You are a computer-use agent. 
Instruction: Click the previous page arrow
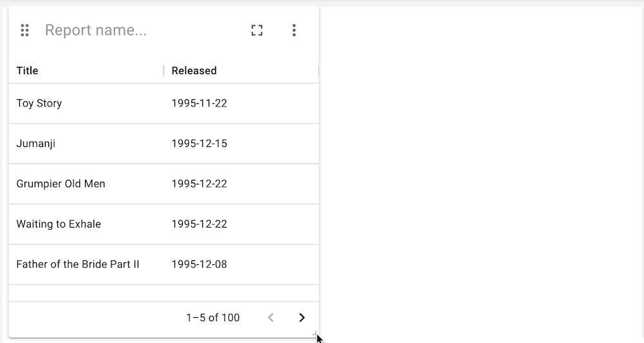(270, 317)
